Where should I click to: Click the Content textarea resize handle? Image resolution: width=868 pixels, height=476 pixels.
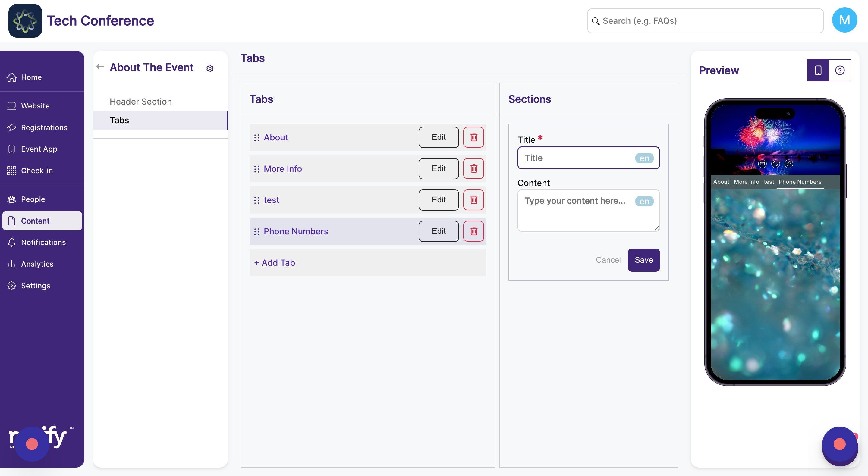656,228
